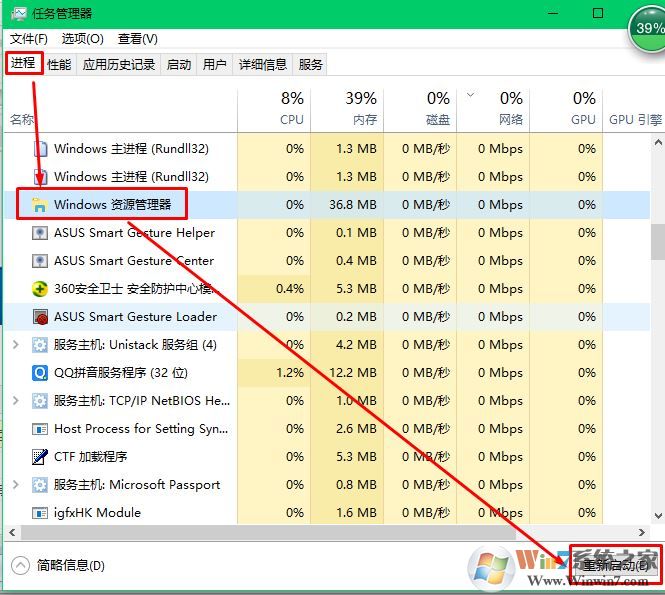665x595 pixels.
Task: Switch to the 性能 tab
Action: tap(59, 64)
